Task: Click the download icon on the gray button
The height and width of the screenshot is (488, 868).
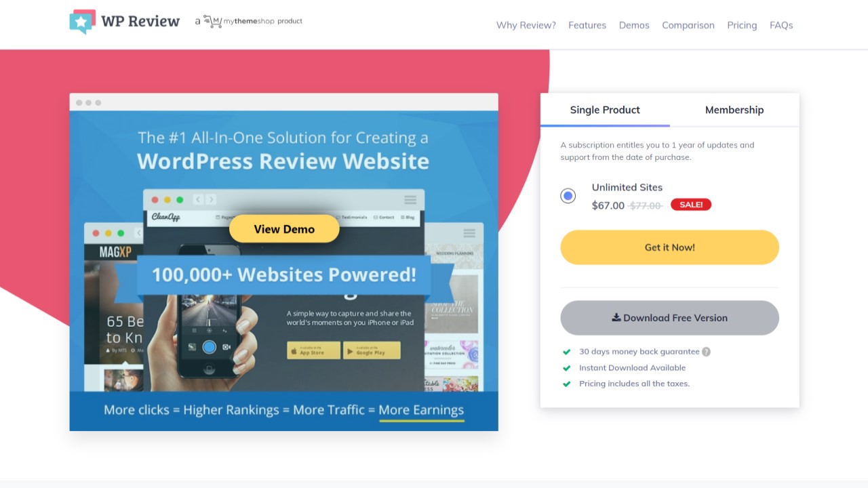Action: click(616, 317)
